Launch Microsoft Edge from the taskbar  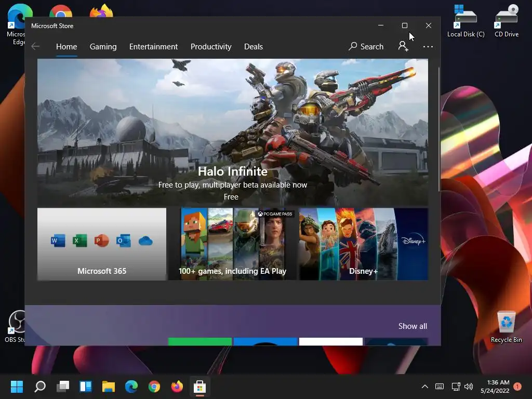(x=131, y=387)
